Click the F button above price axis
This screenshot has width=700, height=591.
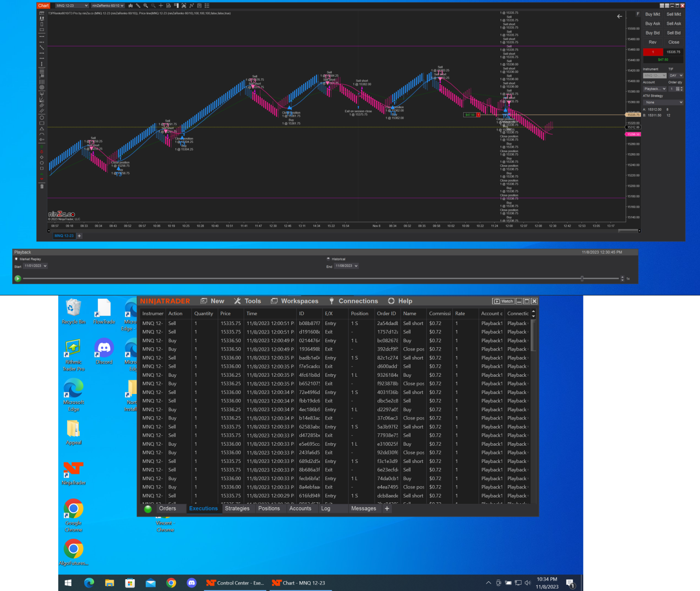tap(638, 14)
